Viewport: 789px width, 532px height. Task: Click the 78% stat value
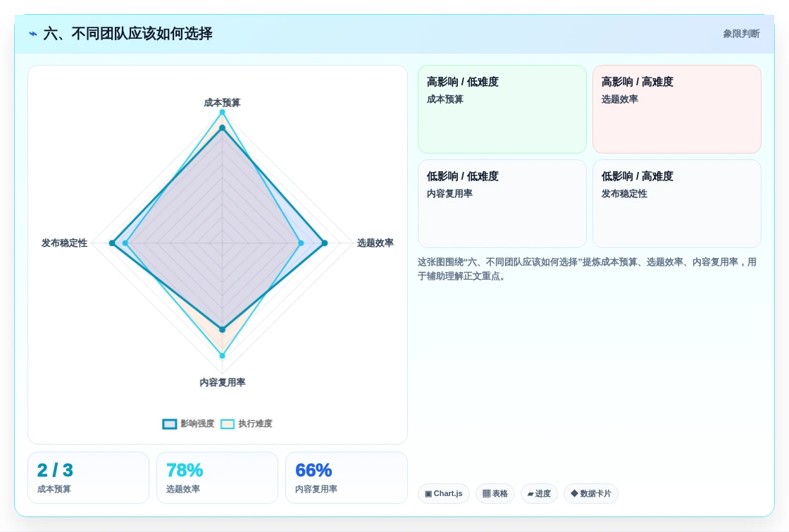(x=185, y=470)
